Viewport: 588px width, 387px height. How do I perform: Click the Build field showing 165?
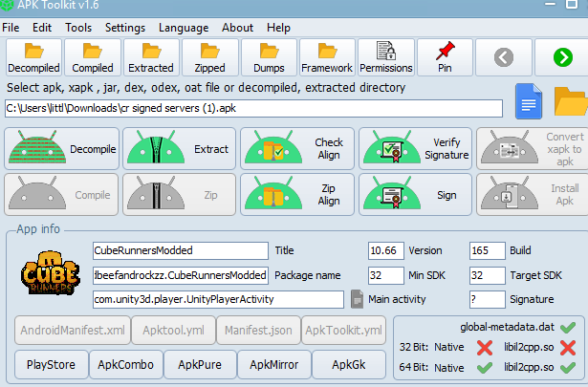487,250
